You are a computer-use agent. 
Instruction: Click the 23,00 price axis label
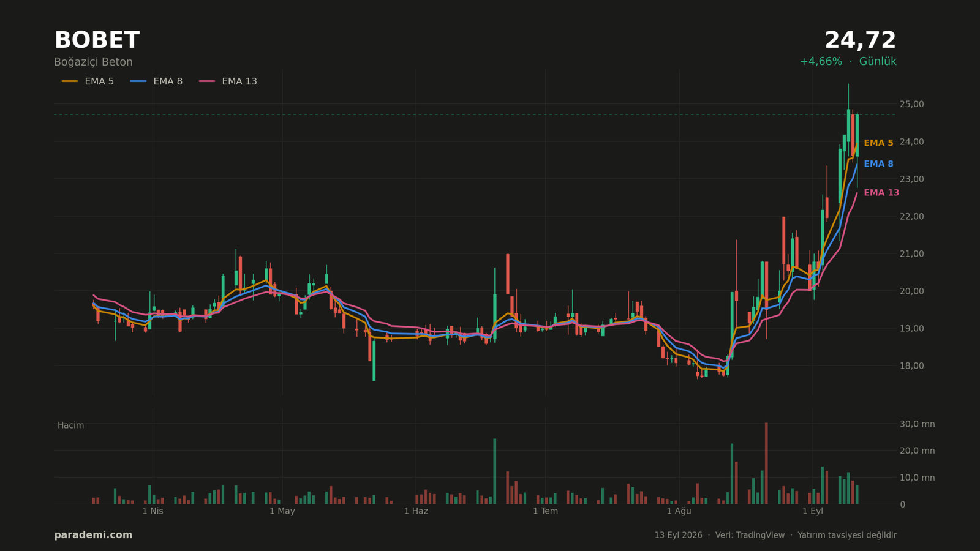pyautogui.click(x=911, y=179)
